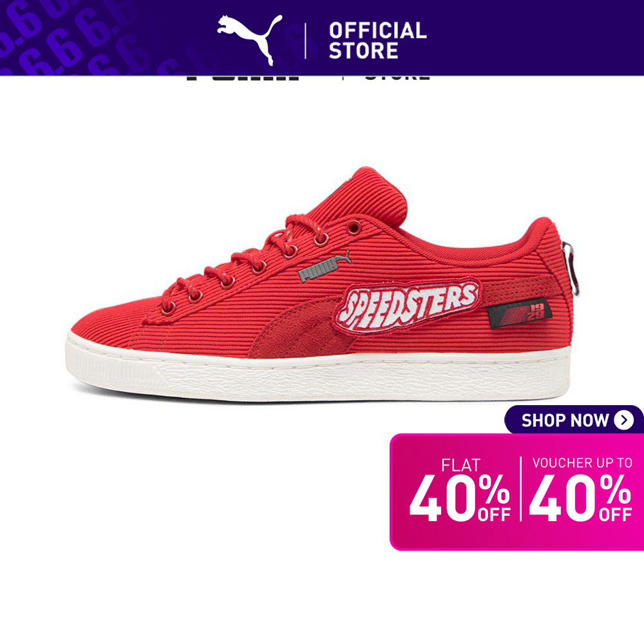Click the partially hidden Puma Store header
This screenshot has height=644, width=644.
pos(309,78)
